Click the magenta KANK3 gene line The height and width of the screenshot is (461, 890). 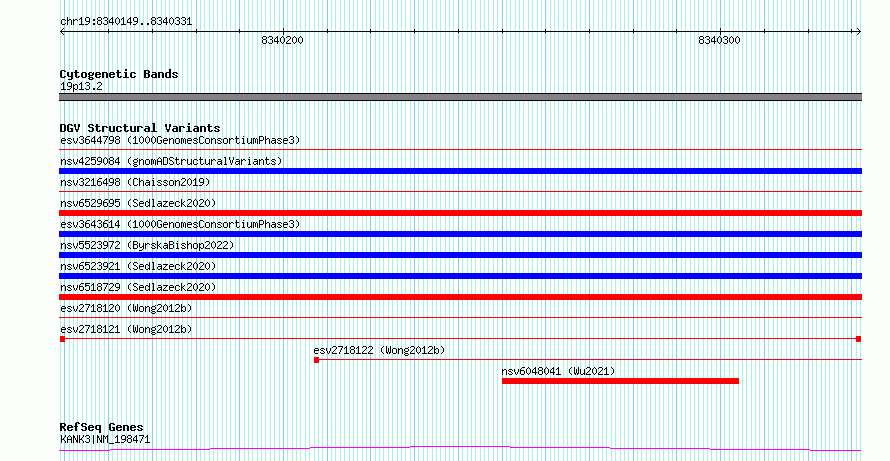(x=460, y=449)
